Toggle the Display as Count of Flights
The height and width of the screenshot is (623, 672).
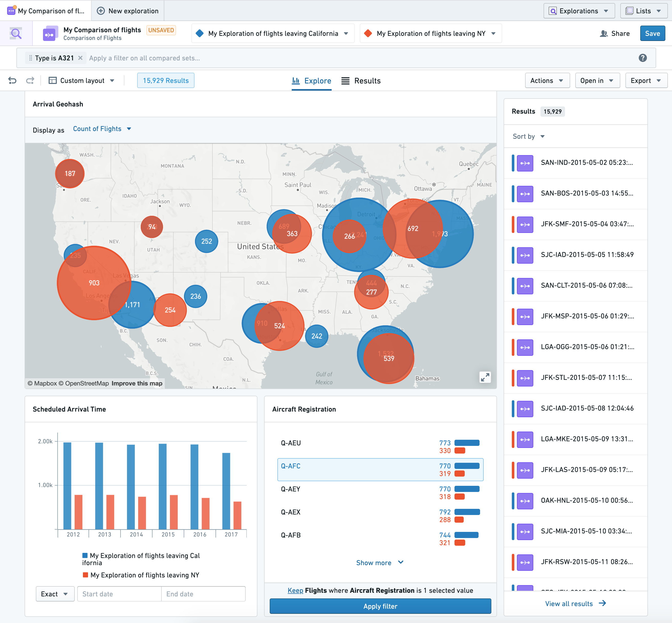(x=102, y=128)
